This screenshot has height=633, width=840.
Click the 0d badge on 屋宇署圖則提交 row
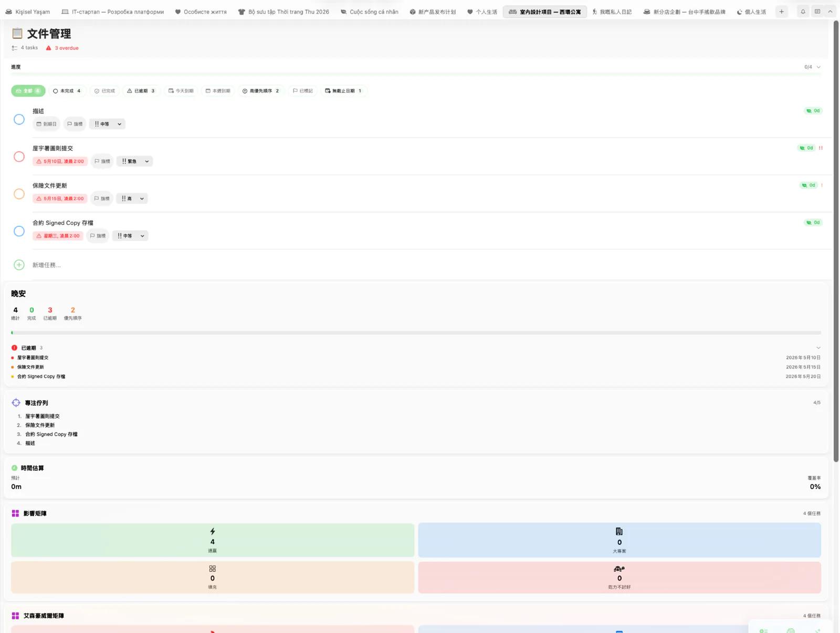tap(806, 148)
